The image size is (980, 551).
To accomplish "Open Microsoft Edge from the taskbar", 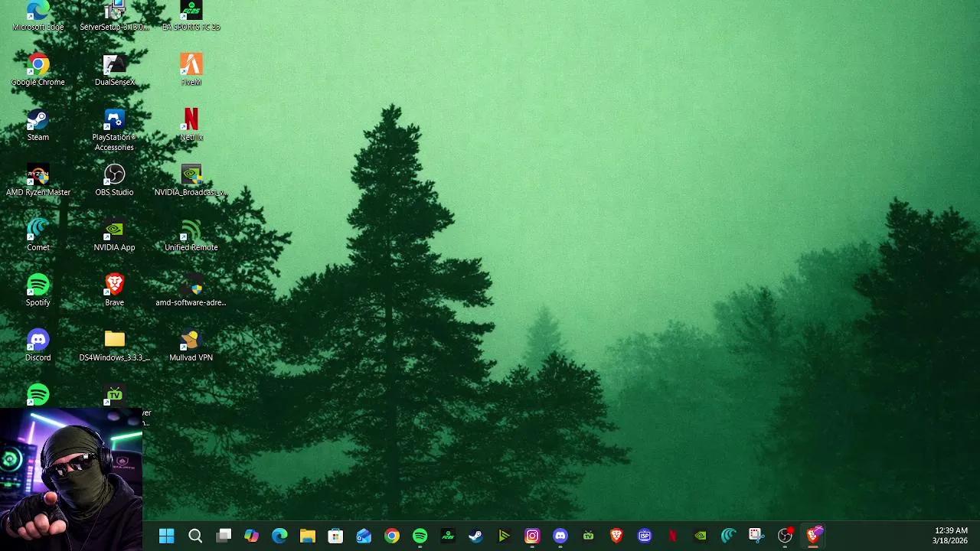I will (279, 536).
